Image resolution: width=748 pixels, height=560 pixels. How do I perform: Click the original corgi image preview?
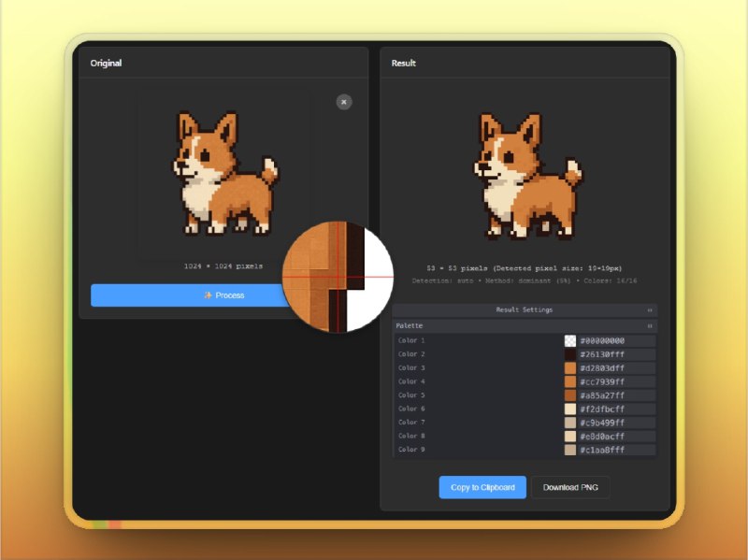pos(224,173)
